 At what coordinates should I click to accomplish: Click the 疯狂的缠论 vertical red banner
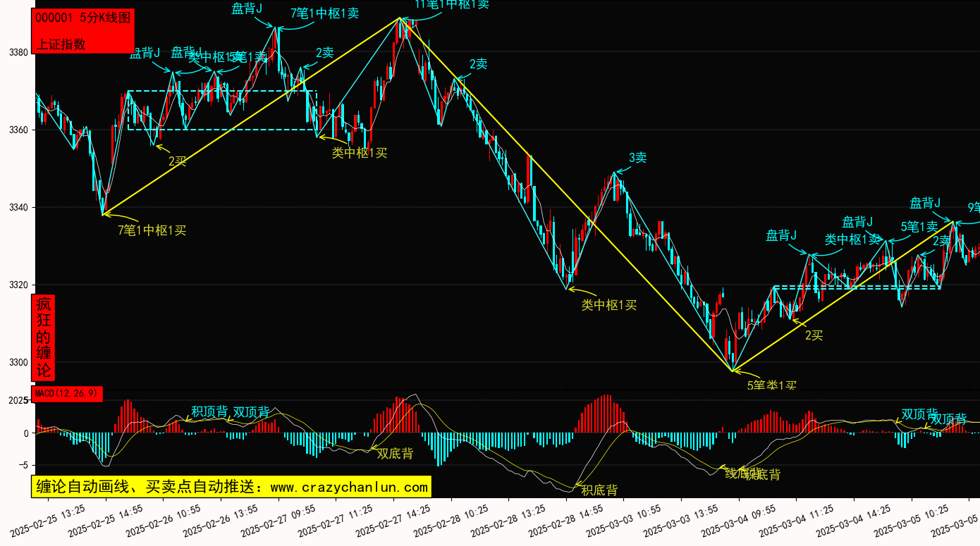tap(44, 337)
